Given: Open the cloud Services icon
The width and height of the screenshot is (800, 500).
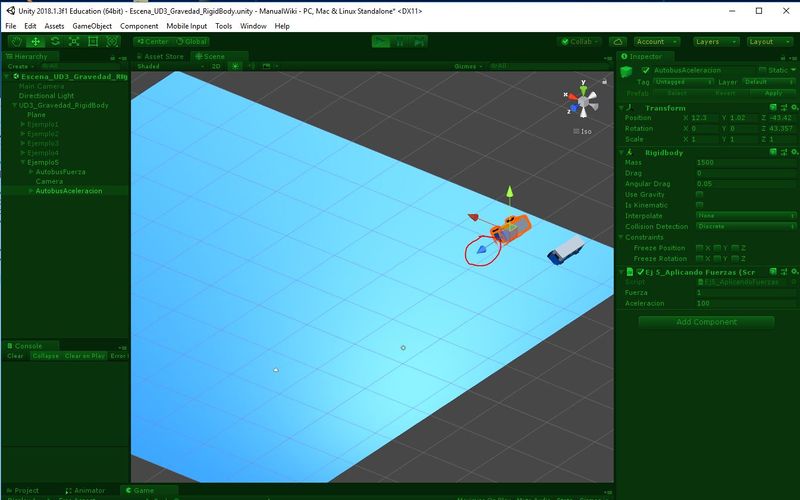Looking at the screenshot, I should [x=618, y=42].
